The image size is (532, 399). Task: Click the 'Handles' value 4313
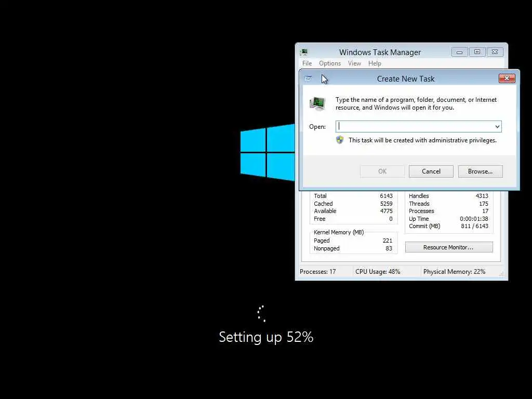coord(482,196)
